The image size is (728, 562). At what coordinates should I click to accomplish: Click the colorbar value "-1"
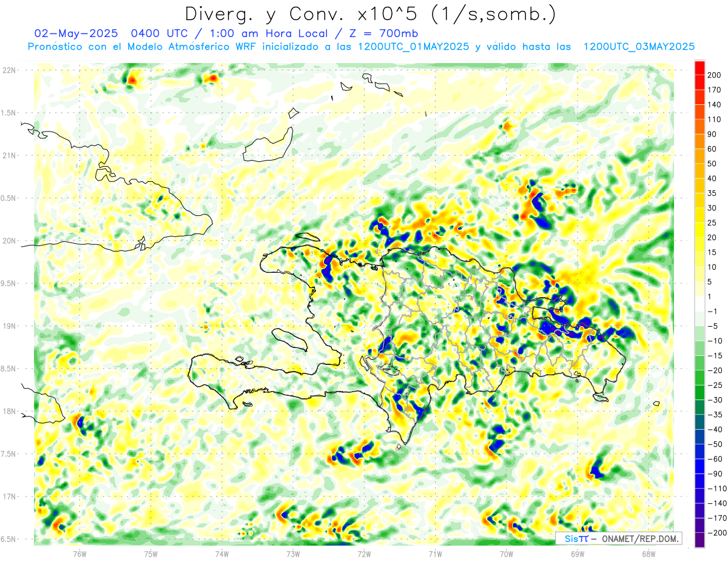point(712,311)
